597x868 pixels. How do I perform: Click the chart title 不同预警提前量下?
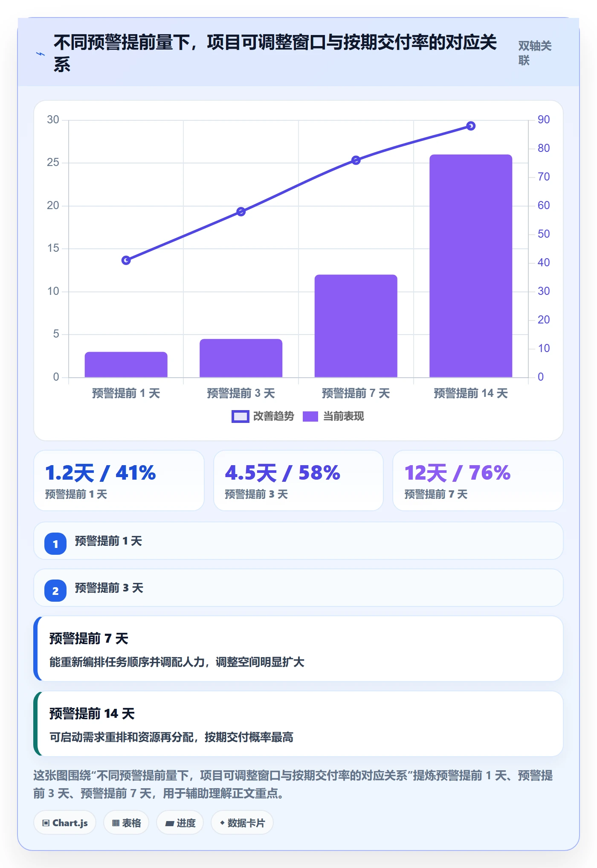(122, 42)
